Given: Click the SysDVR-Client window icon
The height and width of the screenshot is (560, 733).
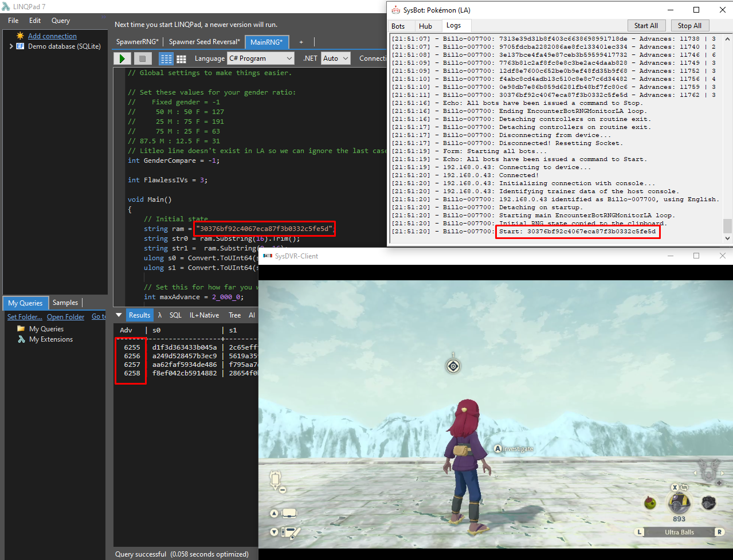Looking at the screenshot, I should tap(267, 256).
